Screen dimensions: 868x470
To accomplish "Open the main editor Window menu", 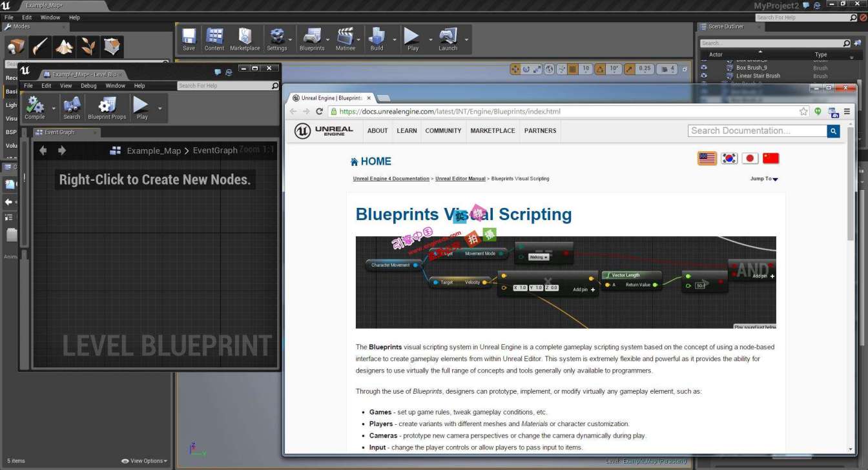I will pos(50,17).
